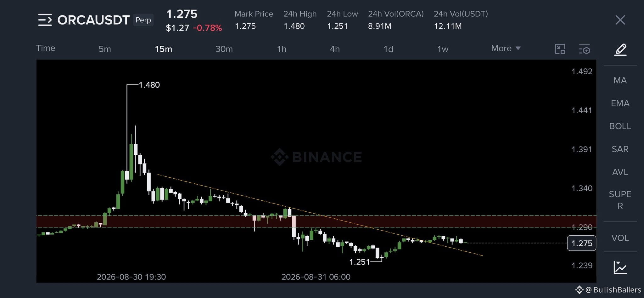This screenshot has width=644, height=298.
Task: Click the 1.391 price axis label
Action: tap(582, 149)
